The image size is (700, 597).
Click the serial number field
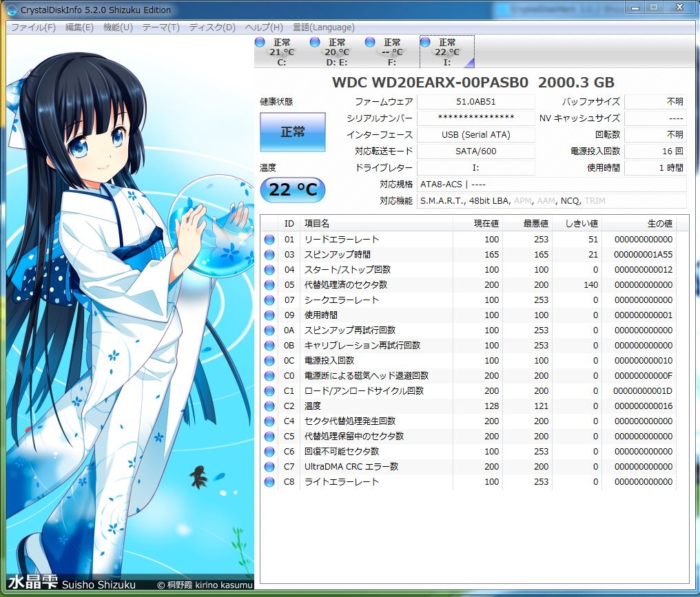pyautogui.click(x=476, y=118)
